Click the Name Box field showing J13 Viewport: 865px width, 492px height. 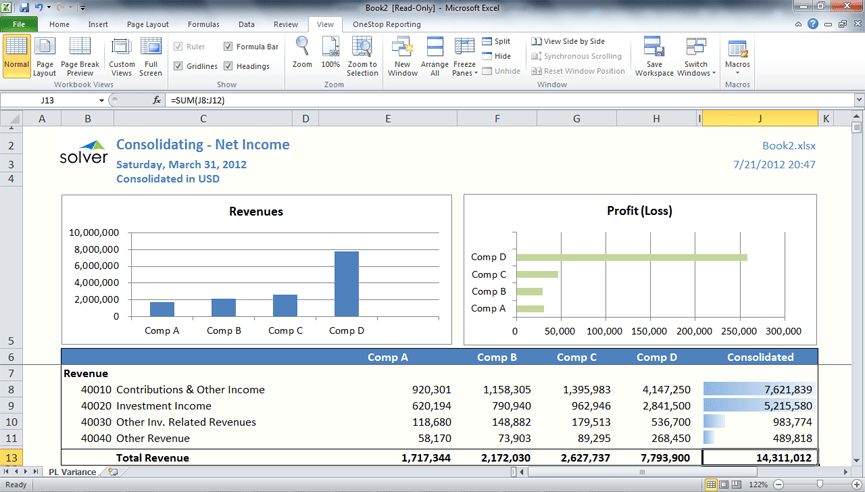48,100
